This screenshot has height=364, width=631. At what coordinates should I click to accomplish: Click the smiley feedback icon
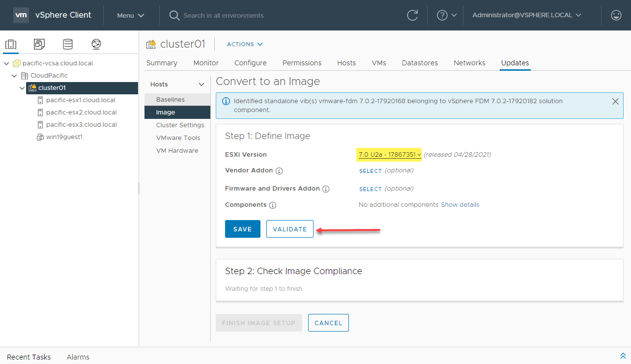pos(616,15)
